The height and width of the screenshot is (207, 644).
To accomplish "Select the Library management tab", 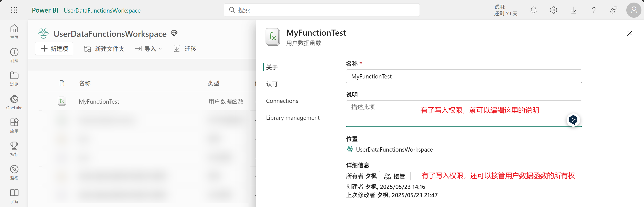I will (293, 117).
